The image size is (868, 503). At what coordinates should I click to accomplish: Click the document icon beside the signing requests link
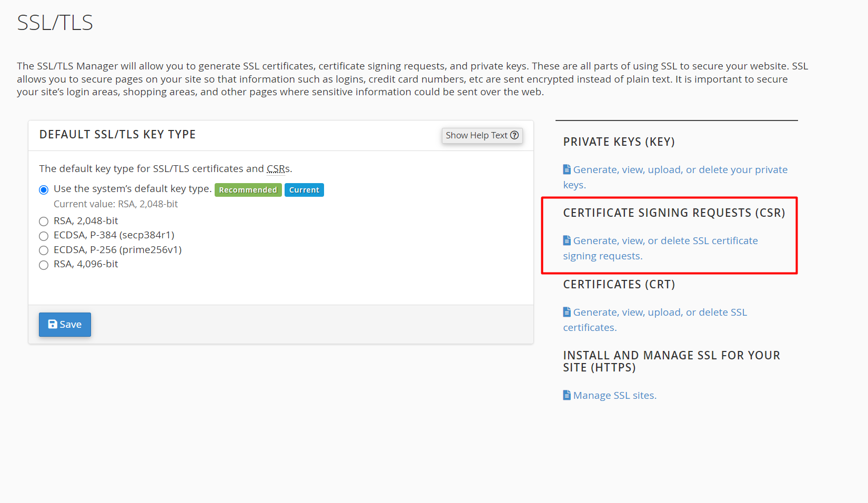[567, 240]
